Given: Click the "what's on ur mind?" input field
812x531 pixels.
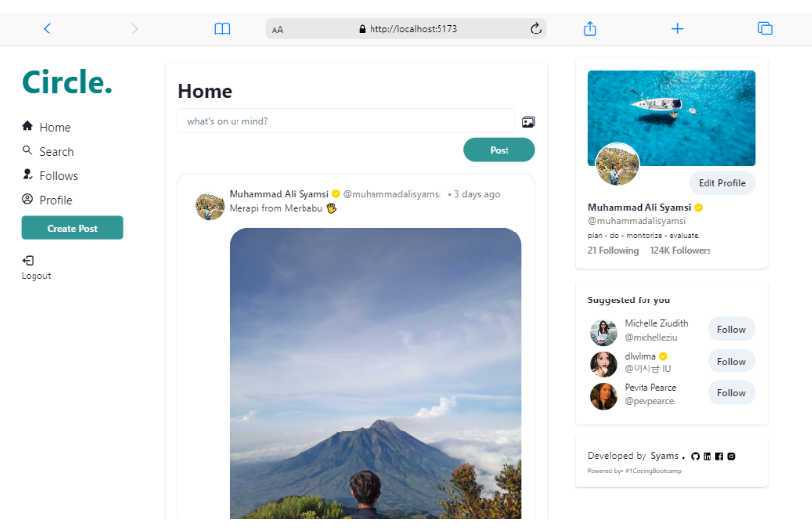Looking at the screenshot, I should [346, 121].
